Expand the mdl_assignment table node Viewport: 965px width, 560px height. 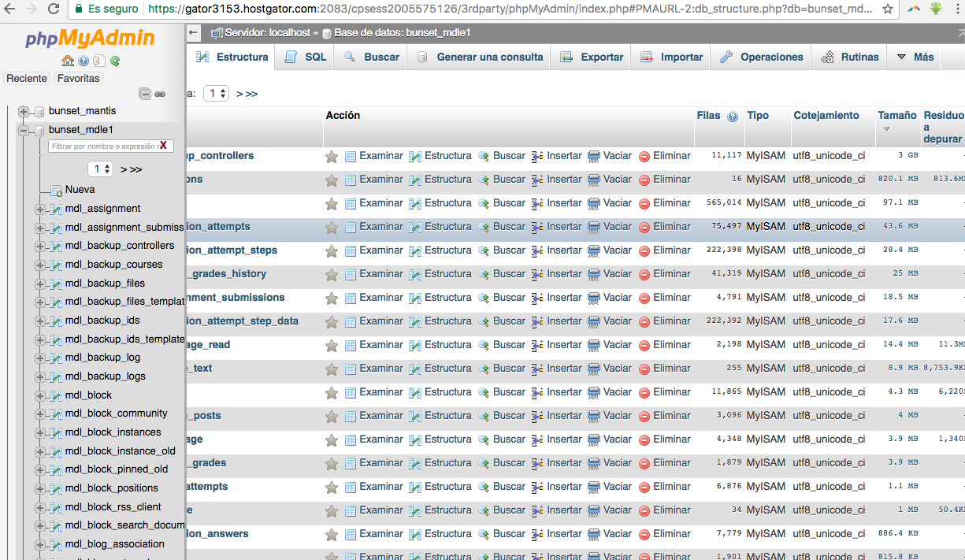[39, 209]
